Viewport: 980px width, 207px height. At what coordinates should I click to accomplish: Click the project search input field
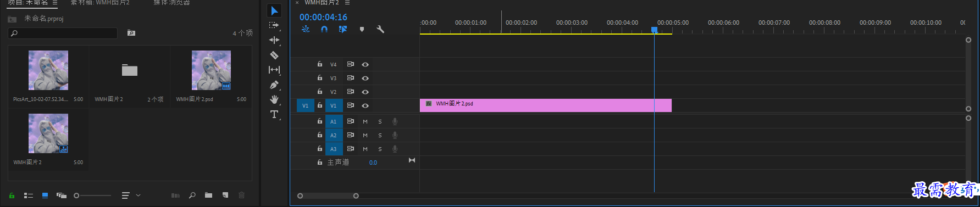pos(63,33)
